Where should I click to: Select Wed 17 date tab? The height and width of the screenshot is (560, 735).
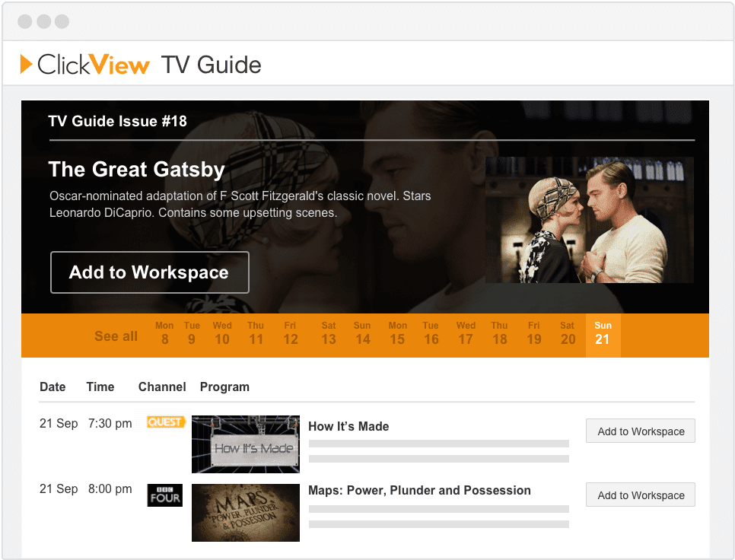(466, 333)
